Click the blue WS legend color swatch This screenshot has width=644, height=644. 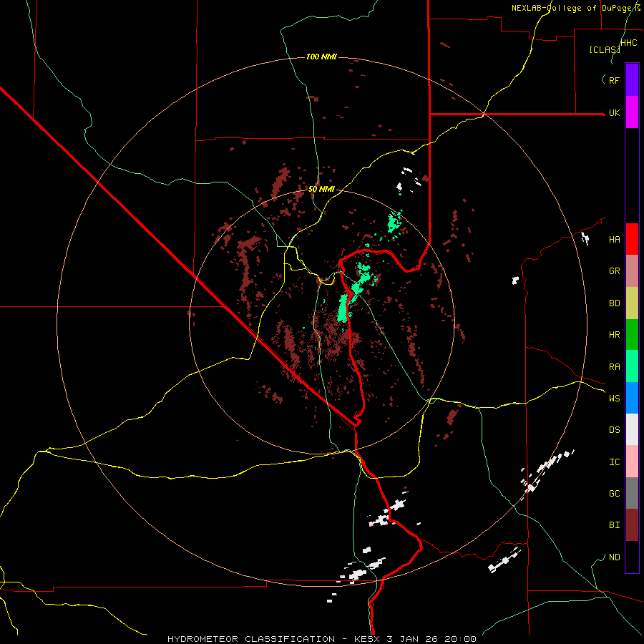pos(632,398)
